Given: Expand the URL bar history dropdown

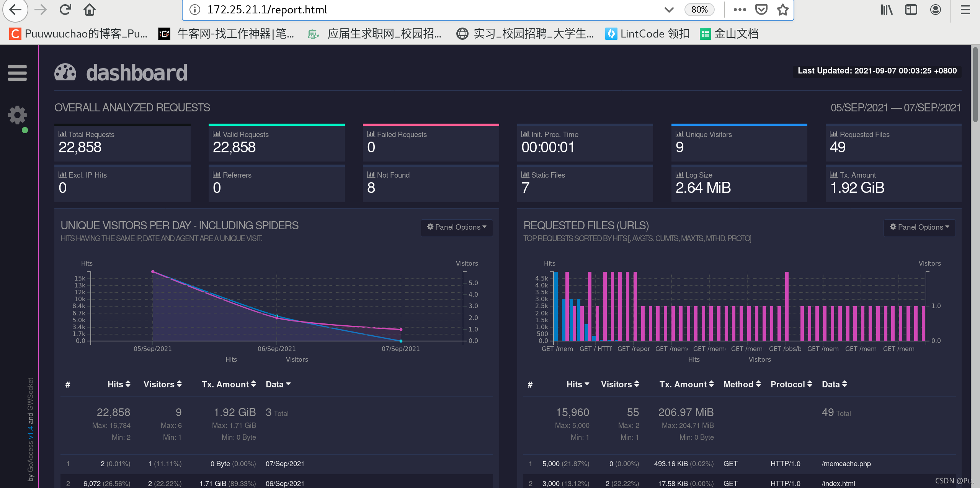Looking at the screenshot, I should (669, 10).
